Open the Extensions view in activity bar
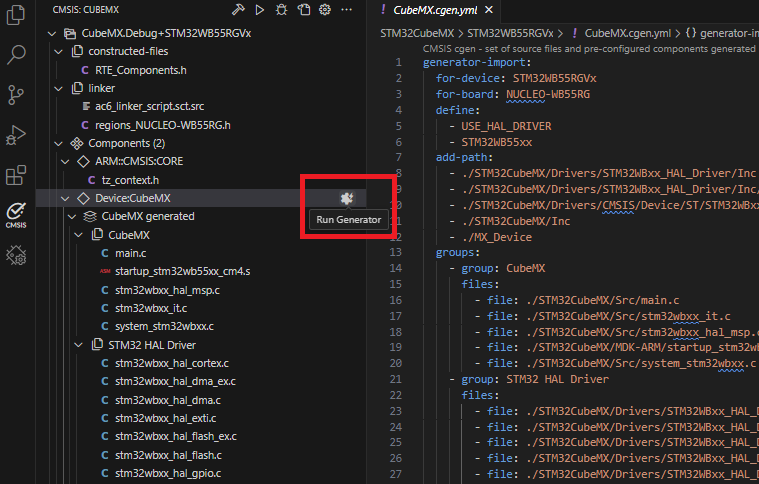 click(x=16, y=176)
